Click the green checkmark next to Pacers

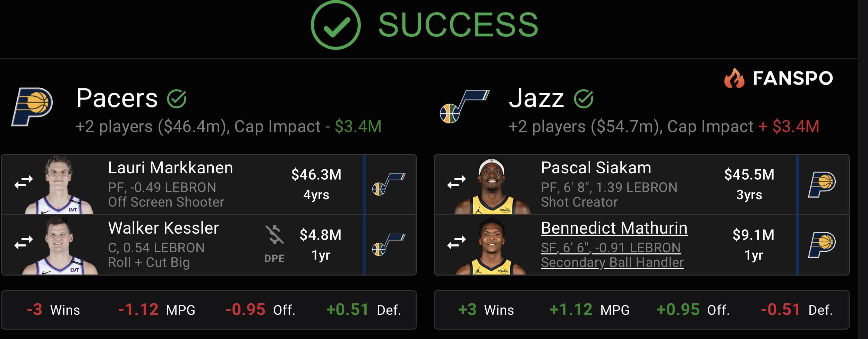(x=177, y=99)
